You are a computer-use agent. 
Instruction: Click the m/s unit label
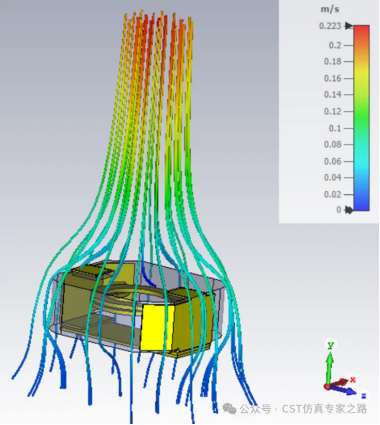tap(330, 9)
